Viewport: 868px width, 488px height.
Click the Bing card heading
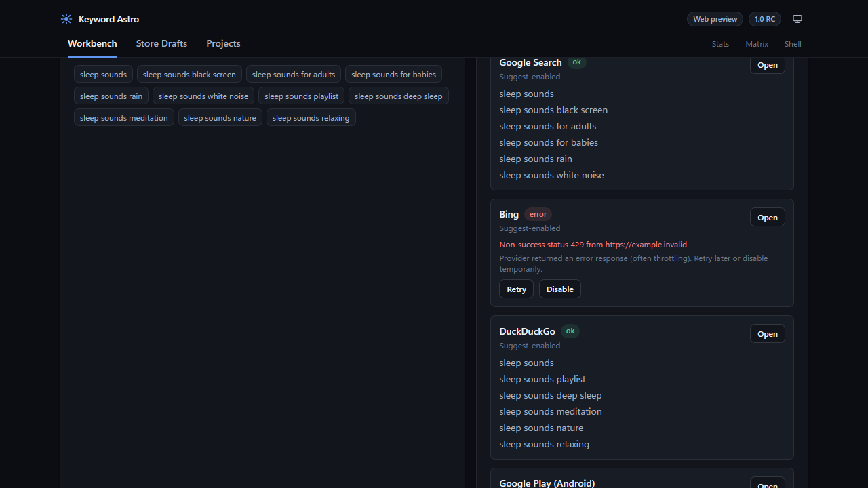509,214
